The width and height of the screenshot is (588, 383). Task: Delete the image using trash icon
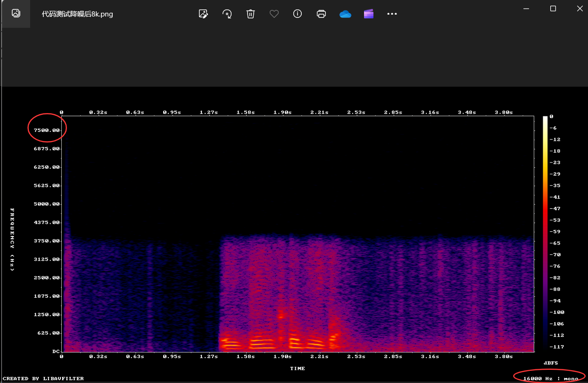250,14
